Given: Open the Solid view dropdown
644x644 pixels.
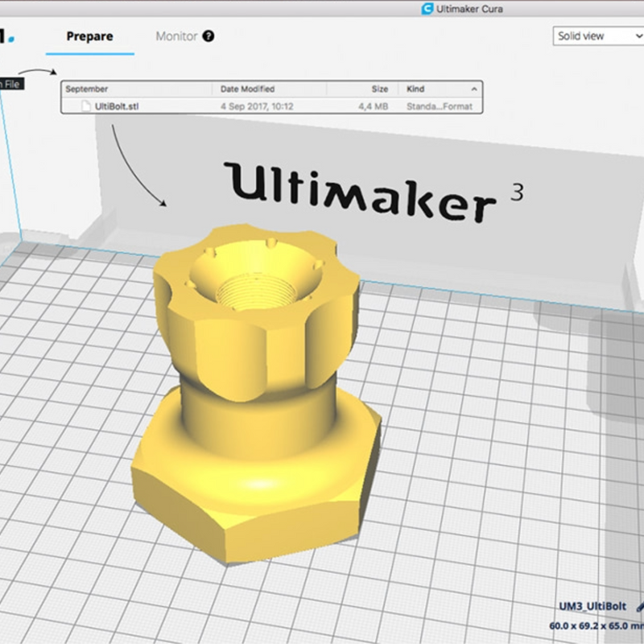Looking at the screenshot, I should tap(598, 36).
